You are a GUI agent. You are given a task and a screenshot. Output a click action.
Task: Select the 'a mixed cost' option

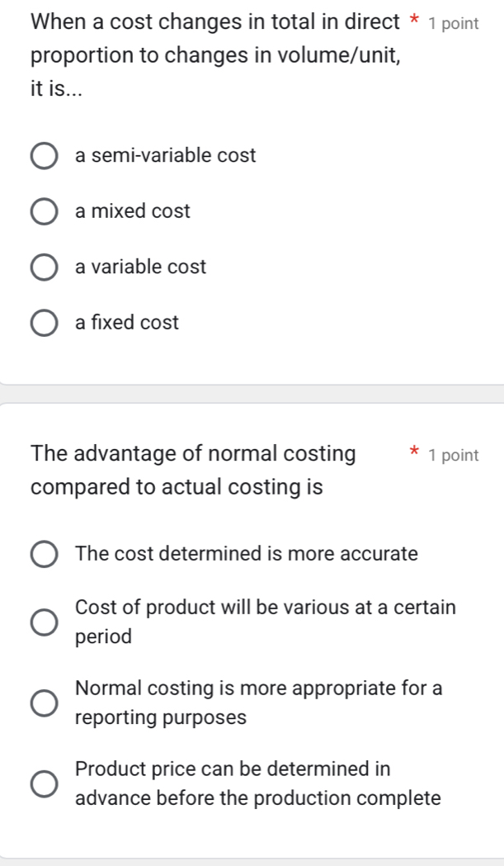(x=44, y=211)
